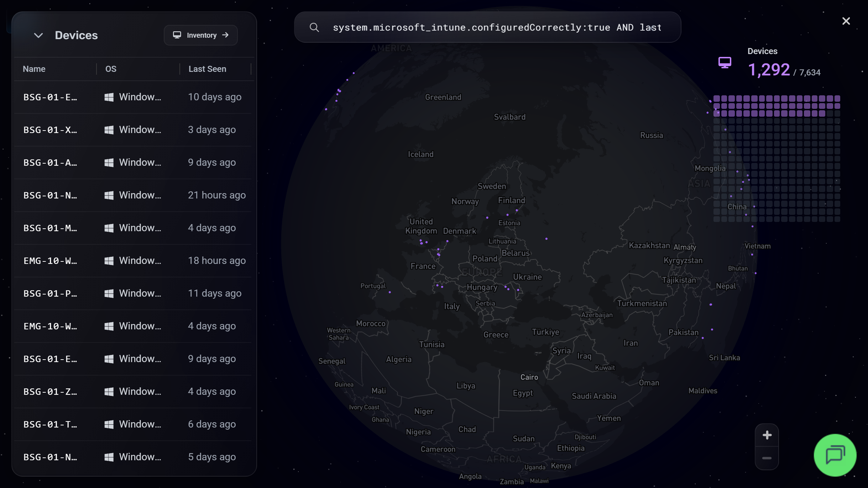Open the green chat support bubble

(835, 455)
